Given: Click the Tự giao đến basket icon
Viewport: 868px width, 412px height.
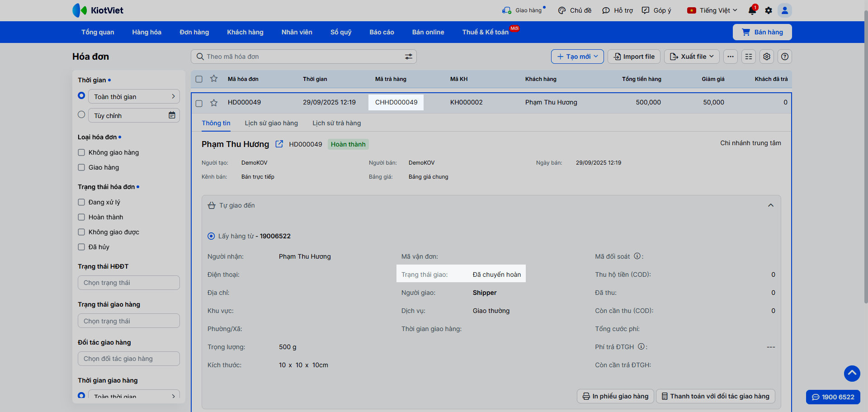Looking at the screenshot, I should coord(212,205).
